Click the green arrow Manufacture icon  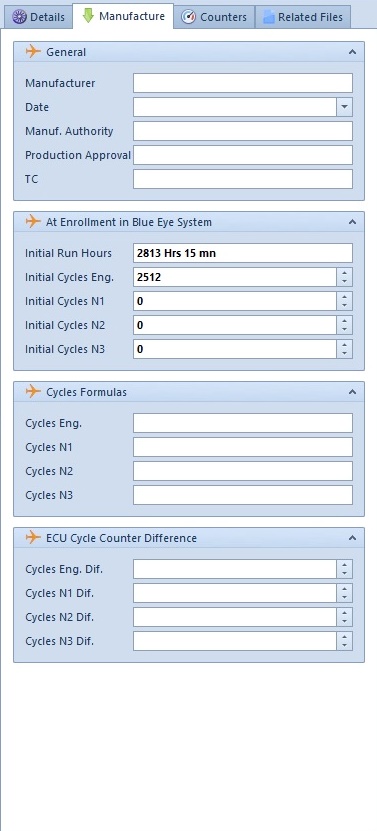89,16
